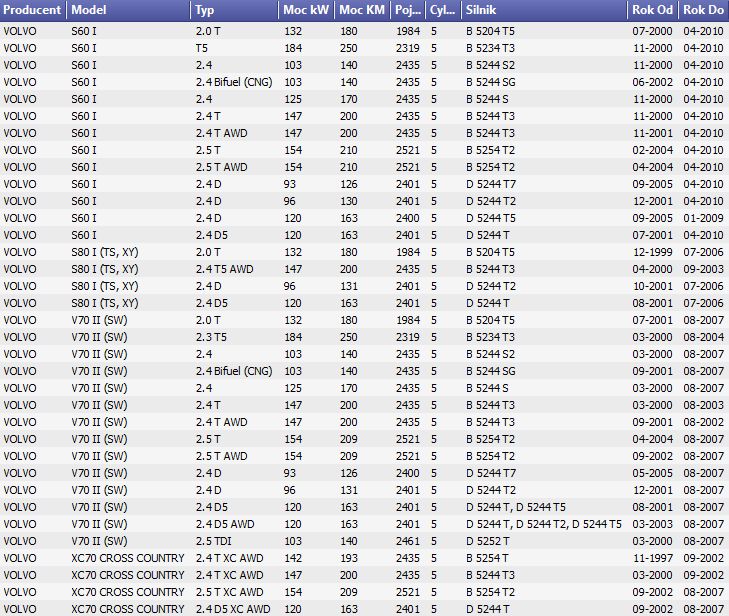Screen dimensions: 729x616
Task: Select the type cell 2.5 T AWD in S60 I row
Action: tap(221, 167)
